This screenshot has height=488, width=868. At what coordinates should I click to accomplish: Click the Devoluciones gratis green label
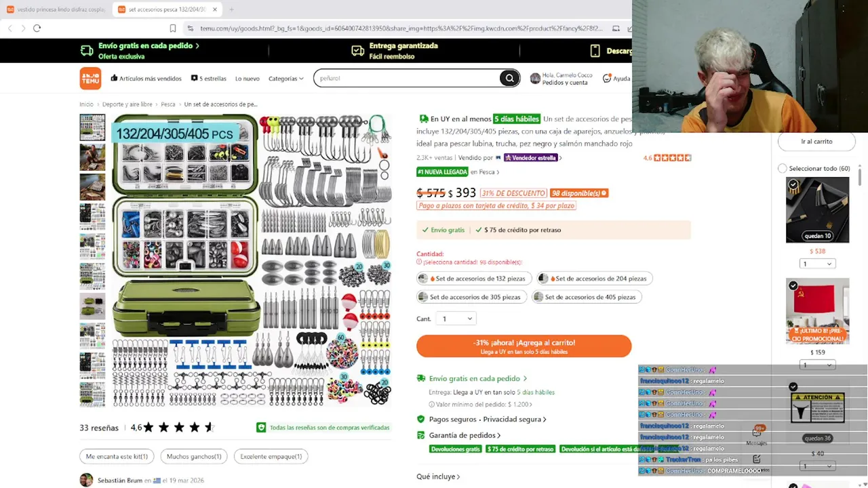click(x=455, y=449)
